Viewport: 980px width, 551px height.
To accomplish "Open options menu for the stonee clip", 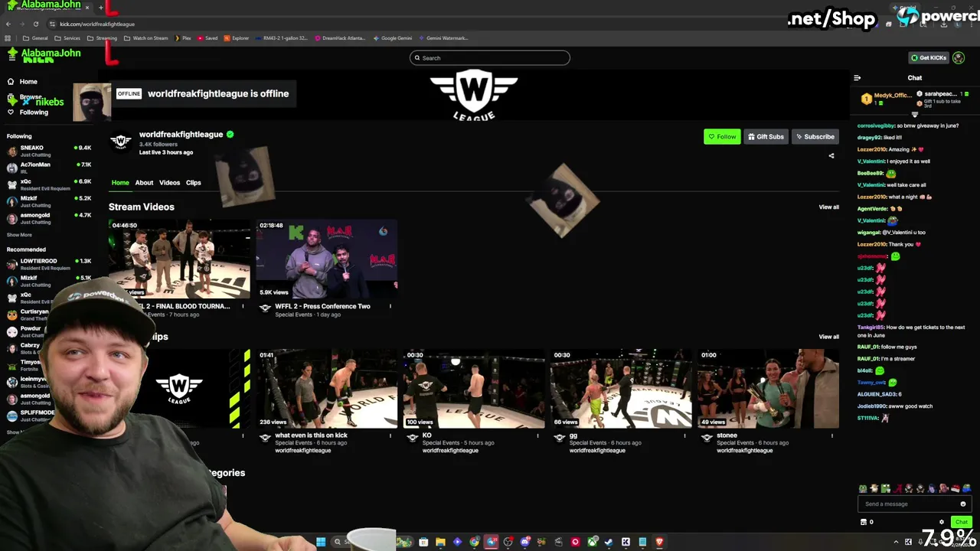I will click(832, 435).
